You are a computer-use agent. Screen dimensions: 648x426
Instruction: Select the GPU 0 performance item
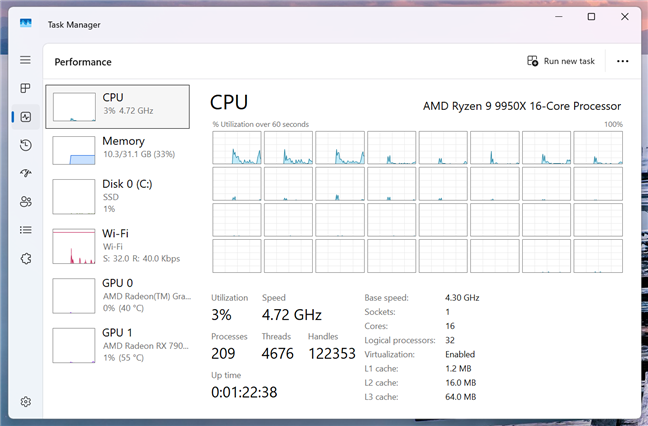pos(117,296)
